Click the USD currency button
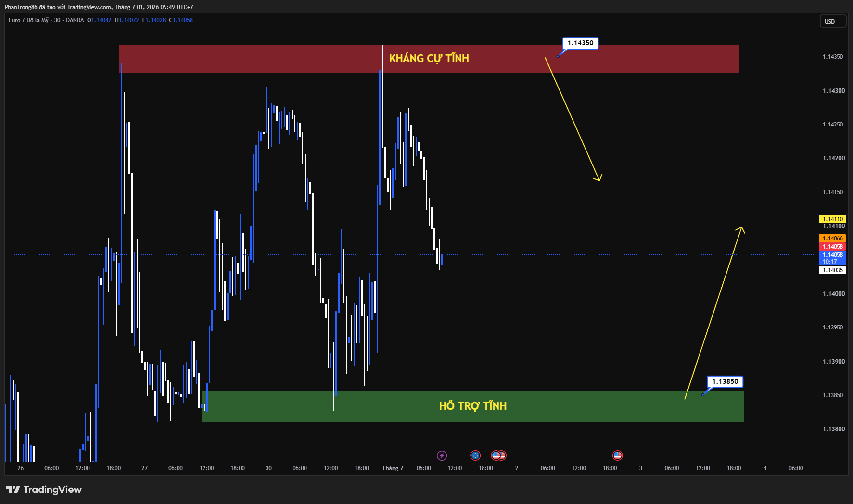The image size is (853, 504). [833, 21]
